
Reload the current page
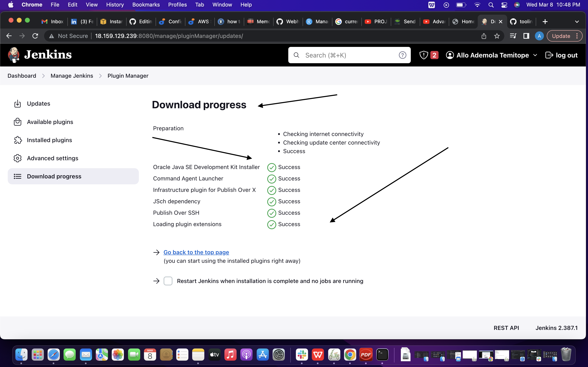[x=35, y=36]
